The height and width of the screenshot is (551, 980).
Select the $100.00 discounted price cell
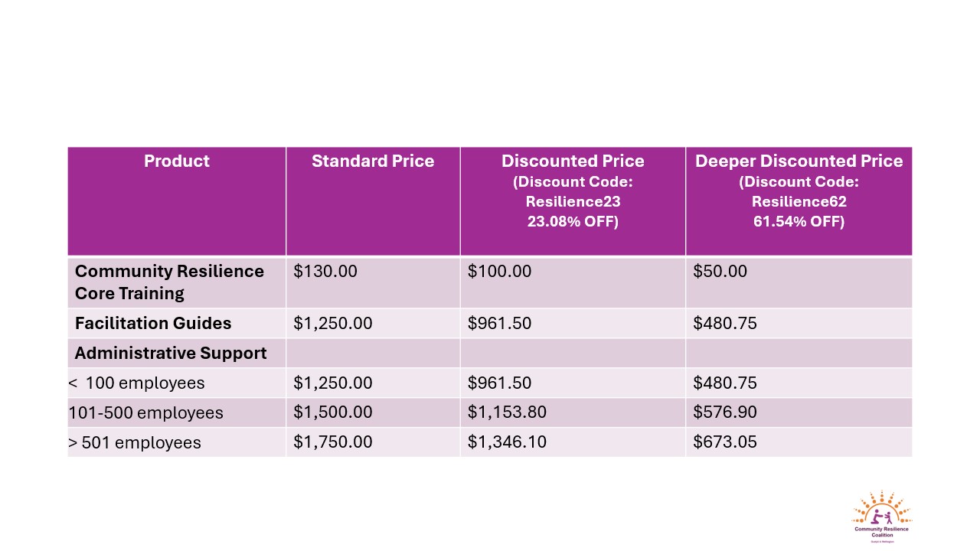click(x=573, y=282)
